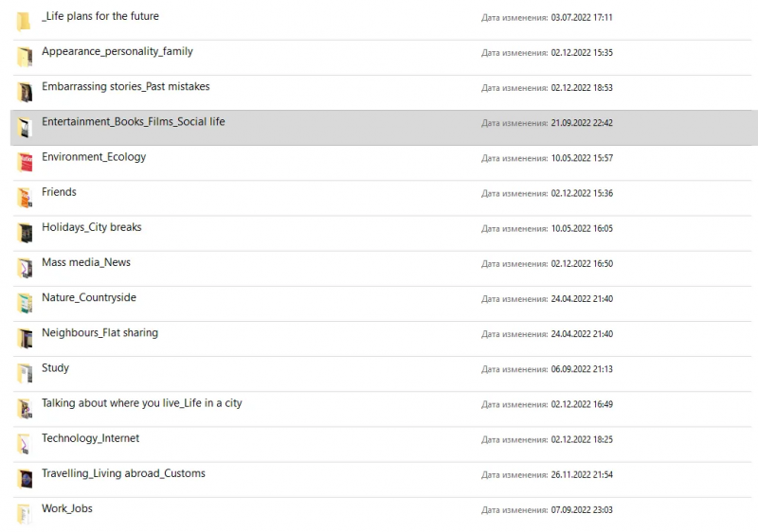Select the Neighbours_Flat sharing folder icon
Screen dimensions: 758x532
click(x=25, y=338)
